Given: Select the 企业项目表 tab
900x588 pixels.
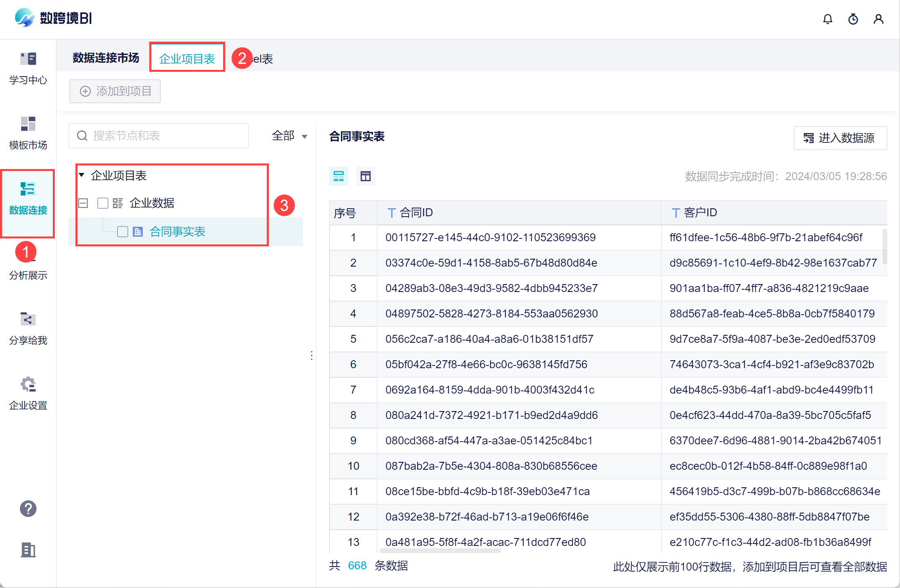Looking at the screenshot, I should (x=187, y=58).
